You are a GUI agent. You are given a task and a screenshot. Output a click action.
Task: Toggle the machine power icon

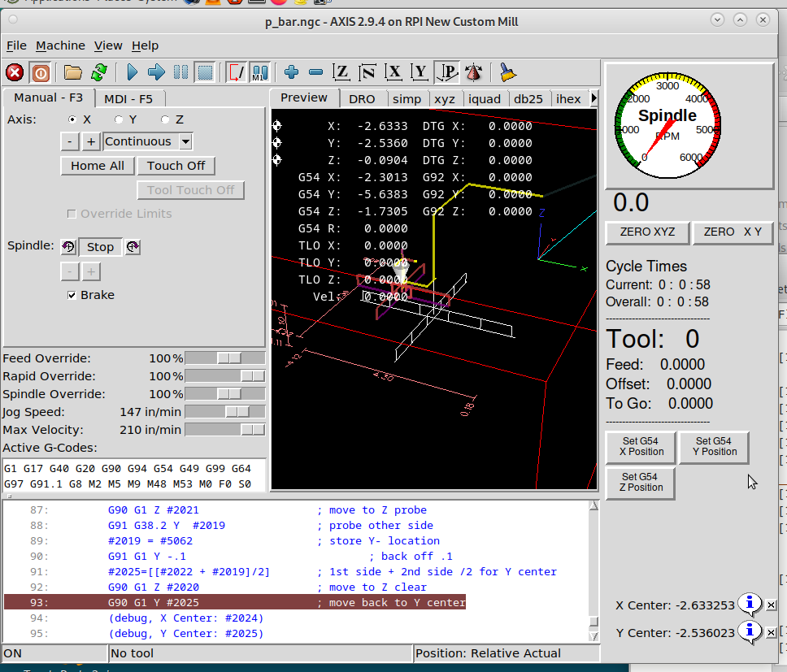40,72
